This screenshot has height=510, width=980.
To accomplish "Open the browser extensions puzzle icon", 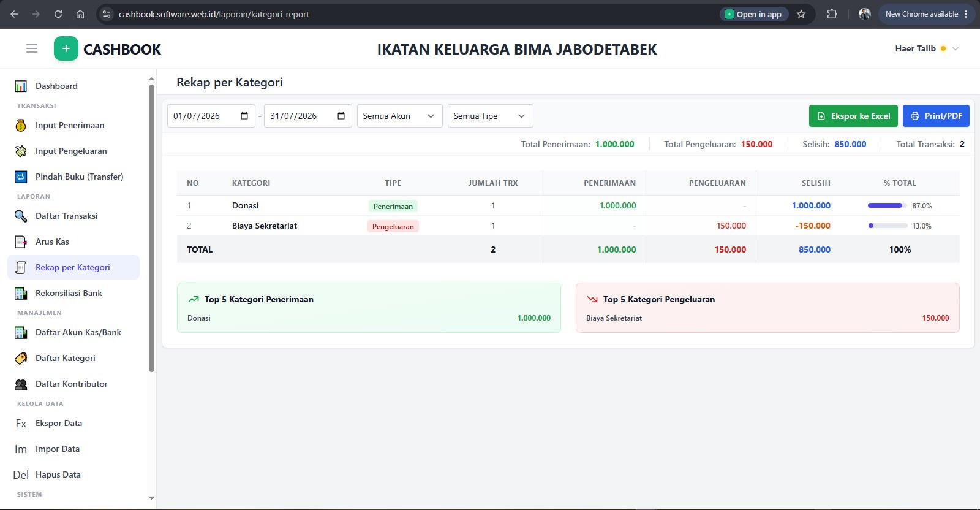I will [832, 14].
